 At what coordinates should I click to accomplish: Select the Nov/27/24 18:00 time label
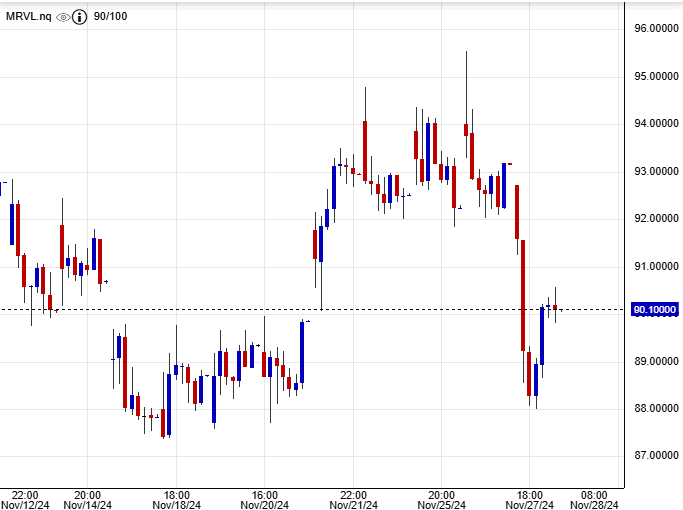(529, 500)
